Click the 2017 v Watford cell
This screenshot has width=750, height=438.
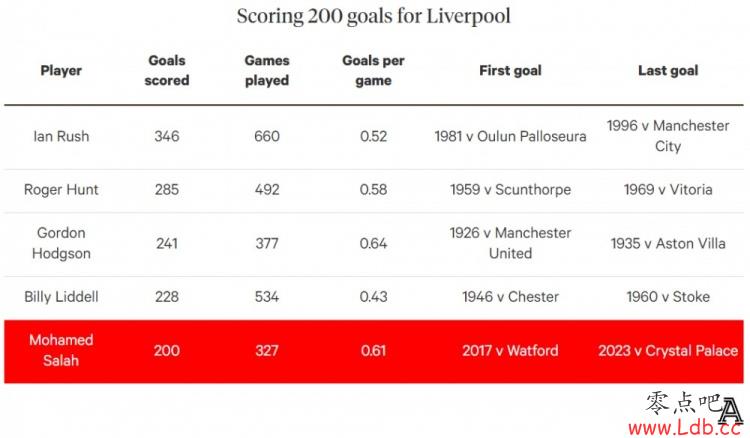(510, 350)
